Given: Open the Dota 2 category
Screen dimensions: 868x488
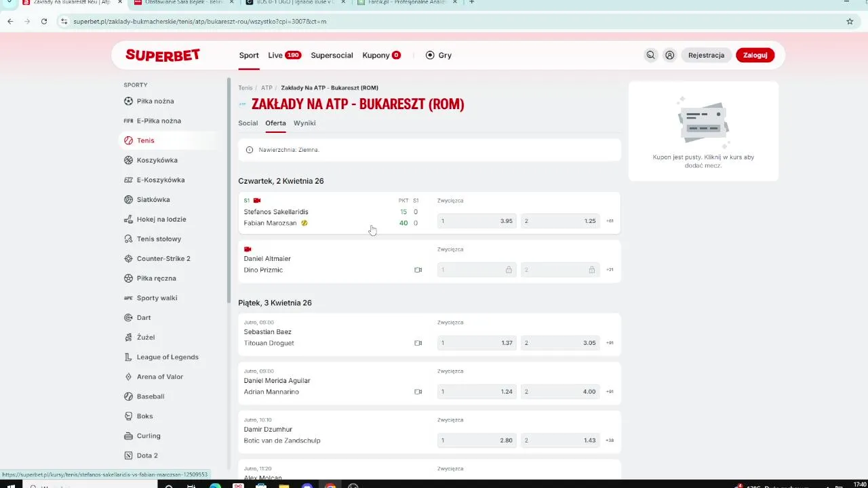Looking at the screenshot, I should (x=141, y=455).
